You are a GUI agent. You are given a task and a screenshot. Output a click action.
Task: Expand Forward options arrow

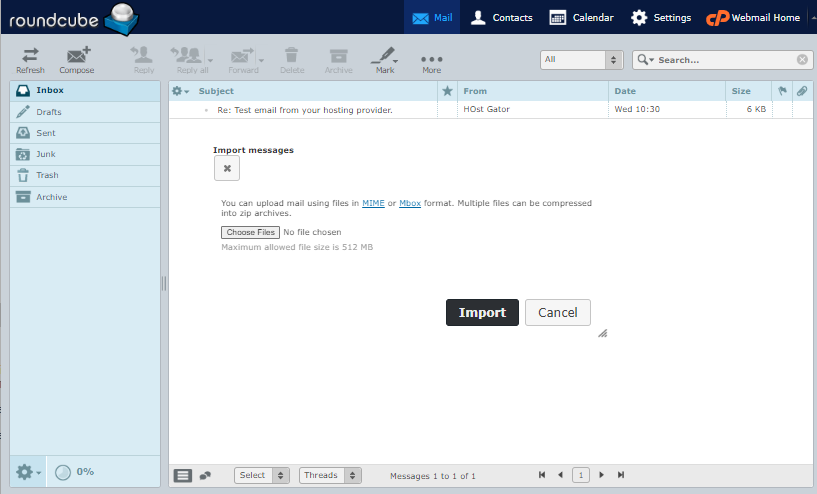pos(261,60)
